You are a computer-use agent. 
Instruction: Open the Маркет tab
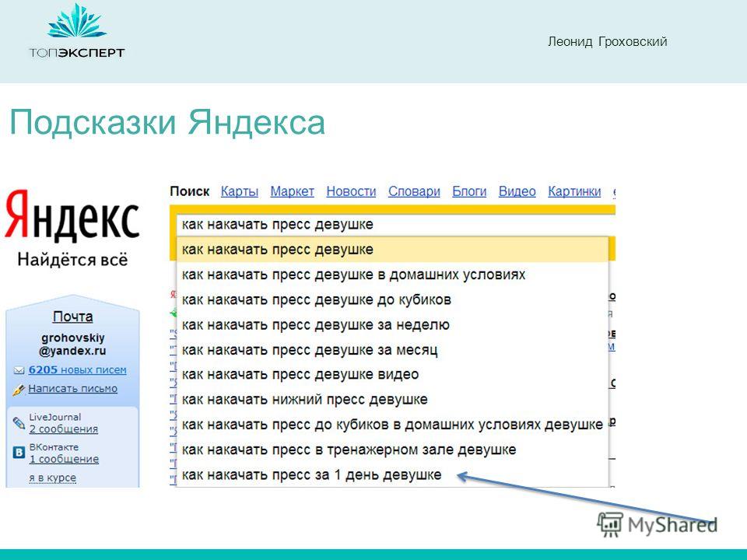292,191
